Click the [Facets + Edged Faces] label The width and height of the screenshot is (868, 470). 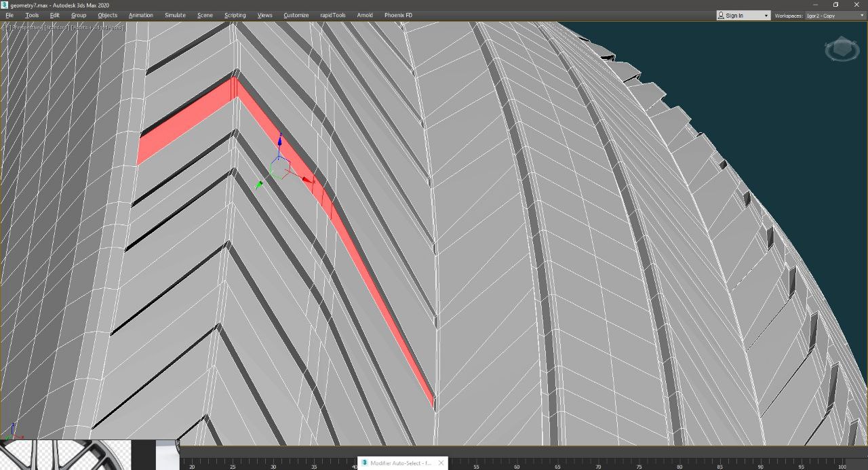click(x=98, y=28)
